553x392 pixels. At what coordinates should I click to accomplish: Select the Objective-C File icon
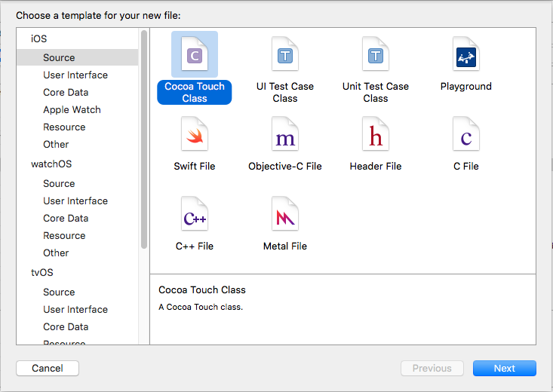[285, 135]
